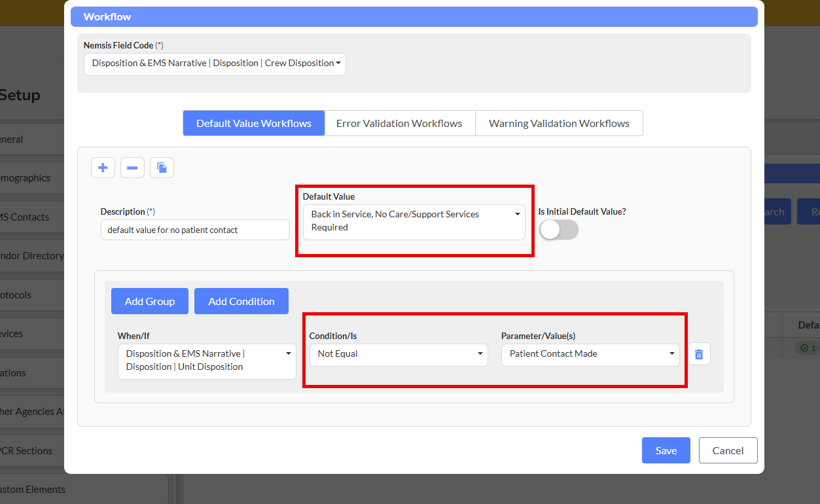
Task: Change the Condition/Is 'Not Equal' dropdown
Action: tap(398, 354)
